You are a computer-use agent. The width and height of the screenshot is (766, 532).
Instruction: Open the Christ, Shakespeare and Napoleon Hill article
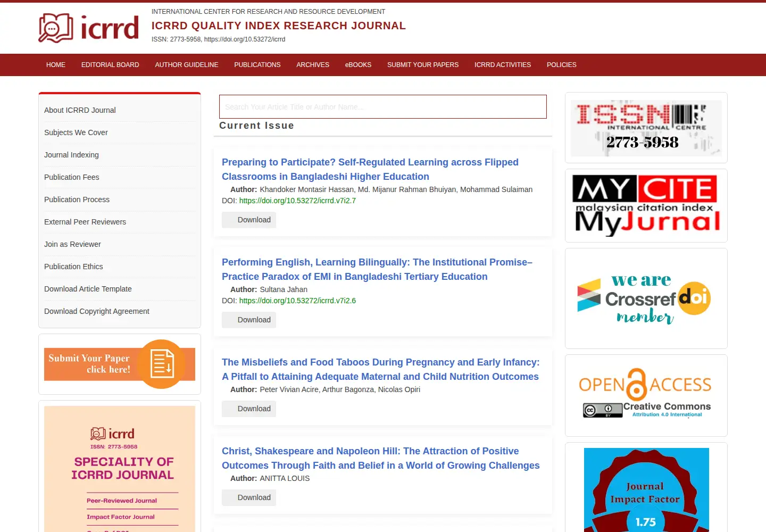pos(380,458)
